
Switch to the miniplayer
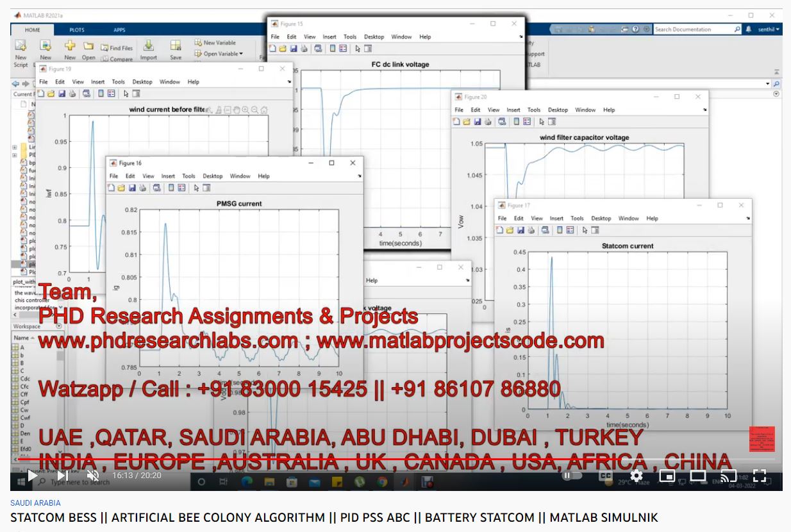pyautogui.click(x=667, y=476)
